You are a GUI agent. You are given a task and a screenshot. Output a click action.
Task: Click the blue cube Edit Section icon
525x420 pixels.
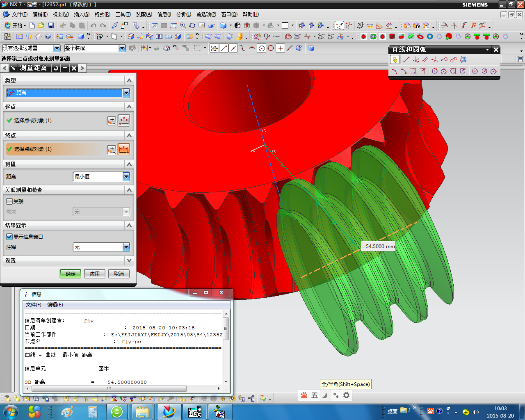311,48
